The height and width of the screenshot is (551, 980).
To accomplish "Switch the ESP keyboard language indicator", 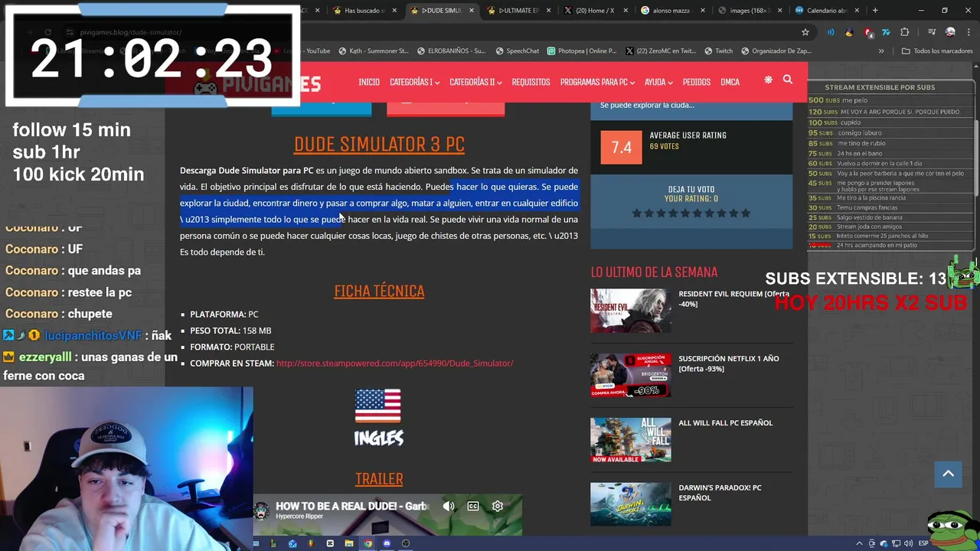I will [x=923, y=543].
